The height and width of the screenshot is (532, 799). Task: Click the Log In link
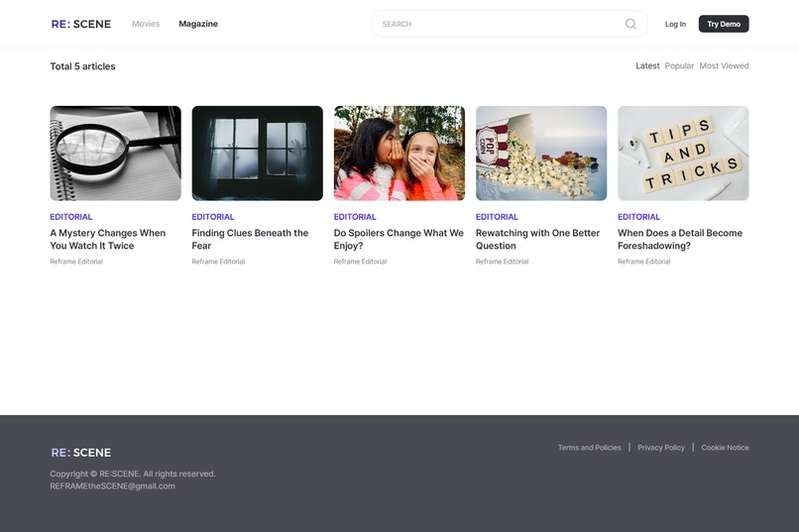[675, 24]
